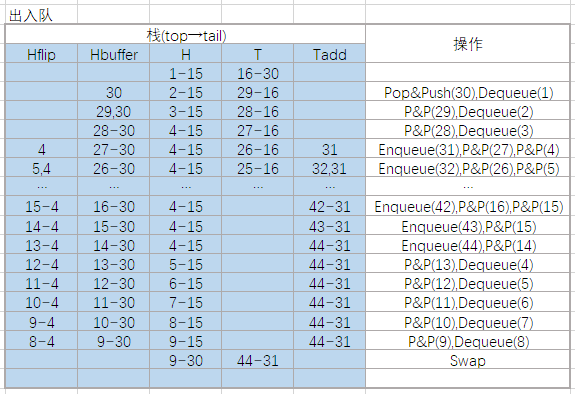The image size is (575, 394).
Task: Select the P&P(11),Dequeue(6) cell
Action: pos(468,302)
